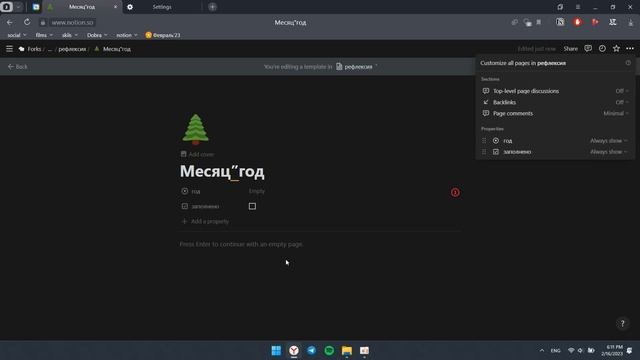This screenshot has height=360, width=640.
Task: Open new browser tab with plus icon
Action: coord(212,7)
